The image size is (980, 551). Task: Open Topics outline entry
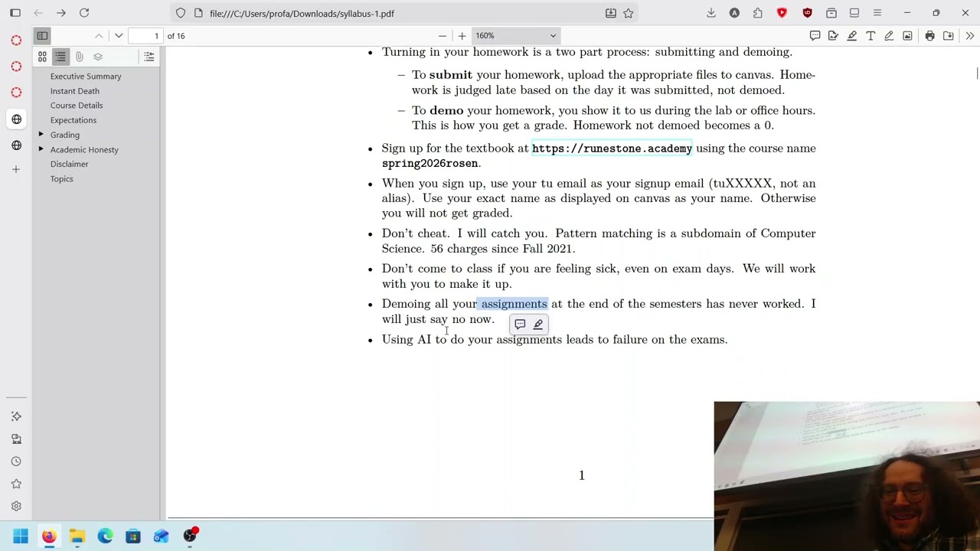point(62,179)
